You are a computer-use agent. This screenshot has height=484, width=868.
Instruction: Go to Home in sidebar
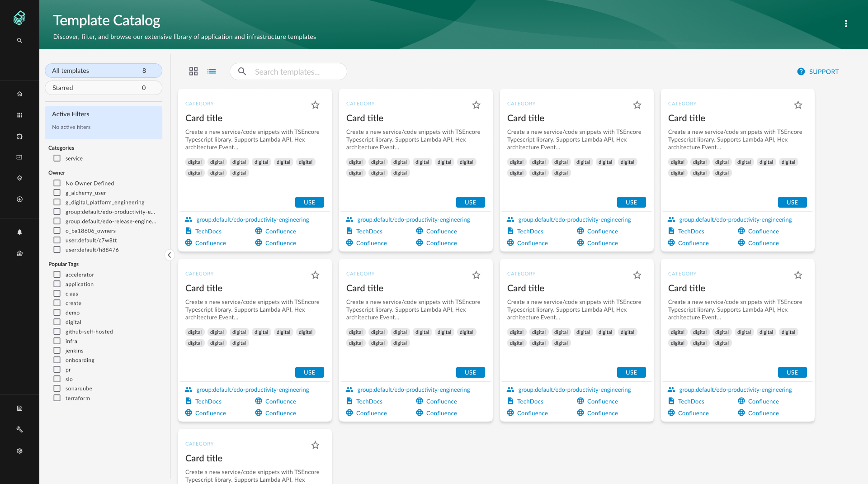point(19,94)
